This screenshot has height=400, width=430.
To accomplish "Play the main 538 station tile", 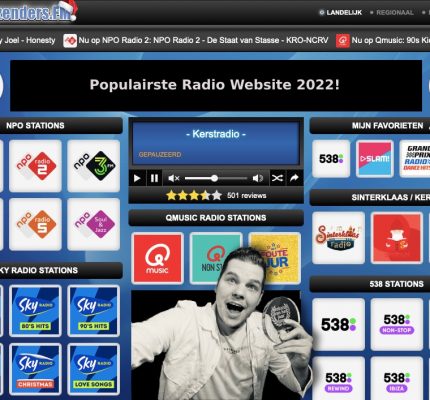I will click(338, 324).
